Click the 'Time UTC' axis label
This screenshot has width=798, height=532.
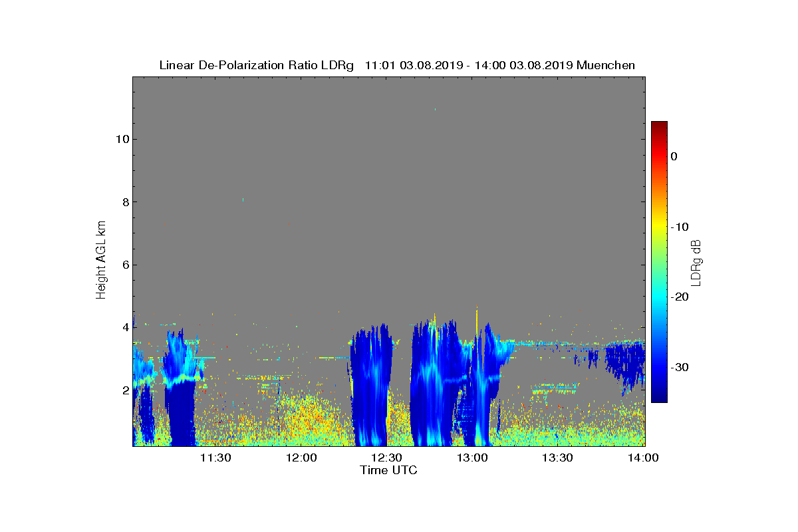(x=388, y=470)
